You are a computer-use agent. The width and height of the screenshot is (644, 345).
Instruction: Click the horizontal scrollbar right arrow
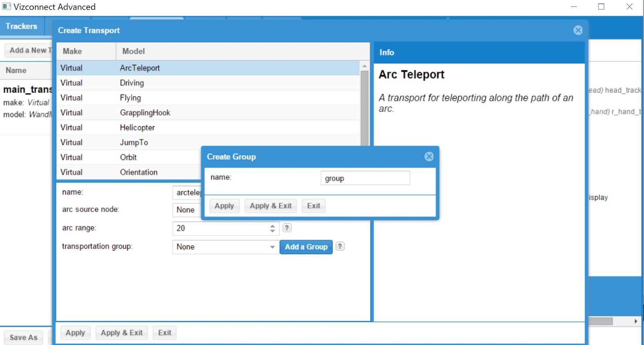(636, 321)
